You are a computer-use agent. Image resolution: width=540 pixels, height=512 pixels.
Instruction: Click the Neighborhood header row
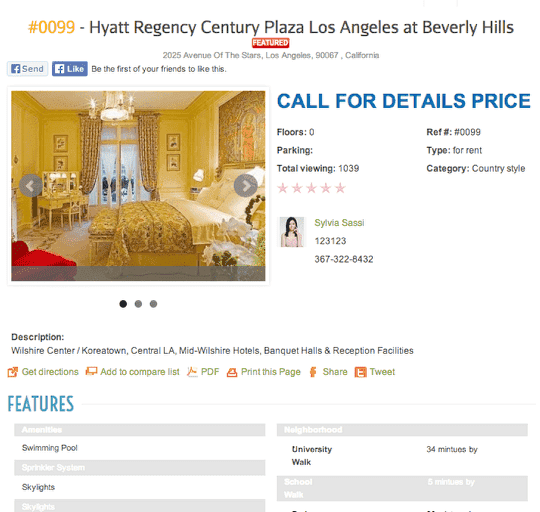click(x=402, y=430)
